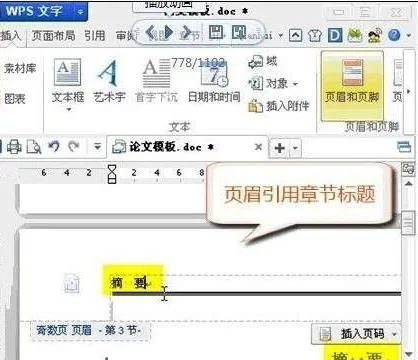Click the header image placeholder icon
Image resolution: width=418 pixels, height=360 pixels.
click(72, 284)
